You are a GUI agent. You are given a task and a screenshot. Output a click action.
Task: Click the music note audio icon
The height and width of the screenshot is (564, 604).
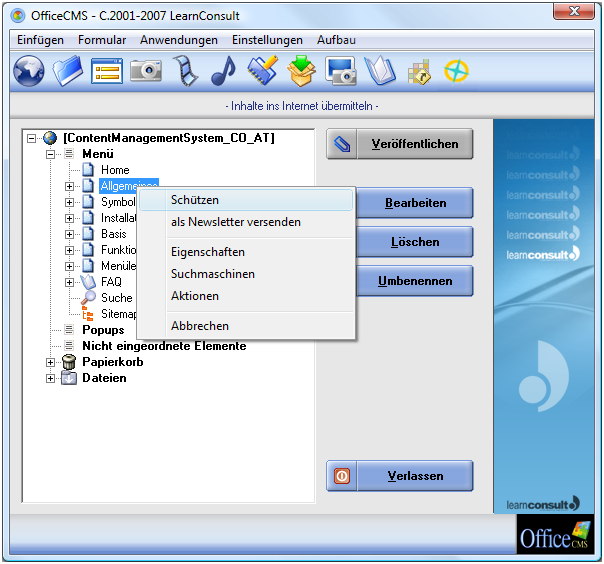224,71
